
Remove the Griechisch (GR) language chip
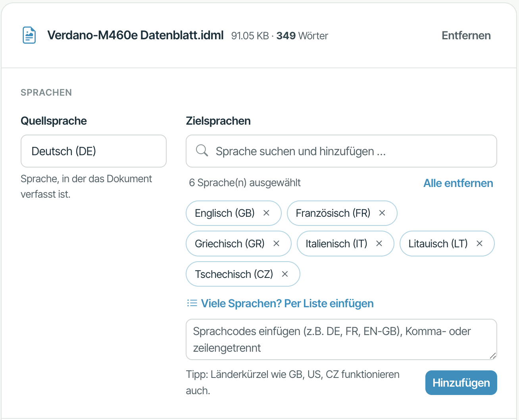click(276, 244)
